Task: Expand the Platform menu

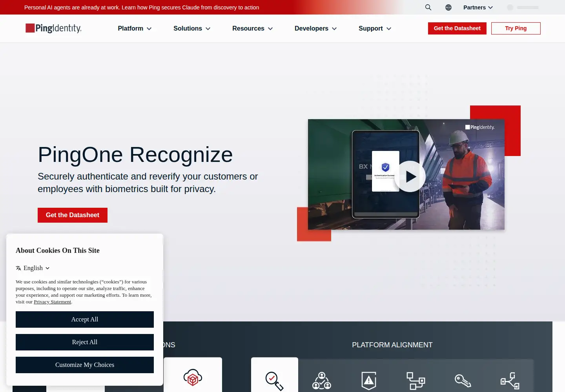Action: coord(135,29)
